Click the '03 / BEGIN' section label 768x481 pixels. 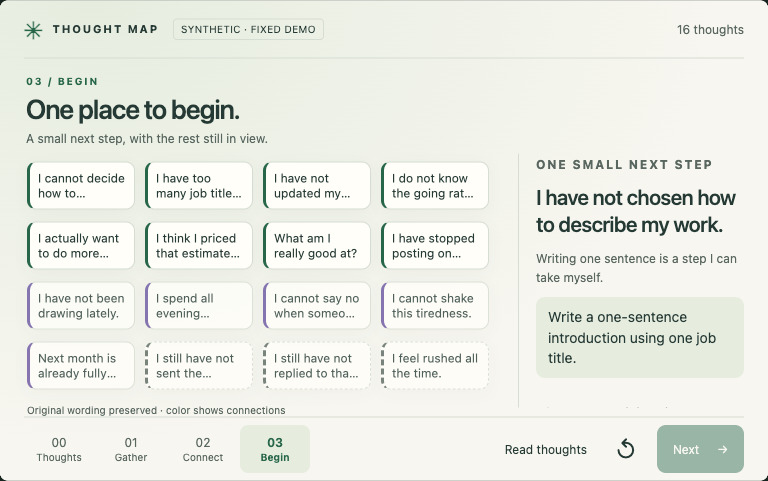62,81
